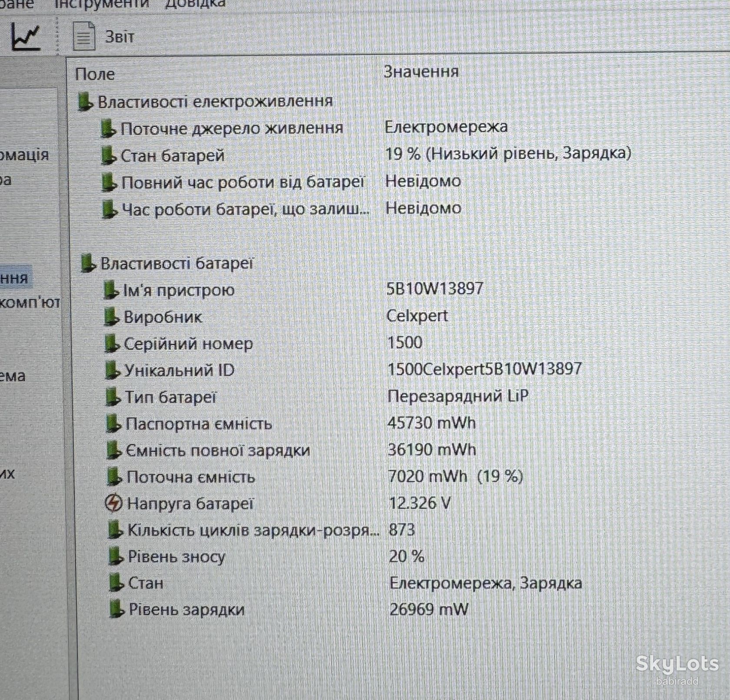Image resolution: width=730 pixels, height=700 pixels.
Task: Click the status value Електромережа, Зарядка
Action: point(486,583)
